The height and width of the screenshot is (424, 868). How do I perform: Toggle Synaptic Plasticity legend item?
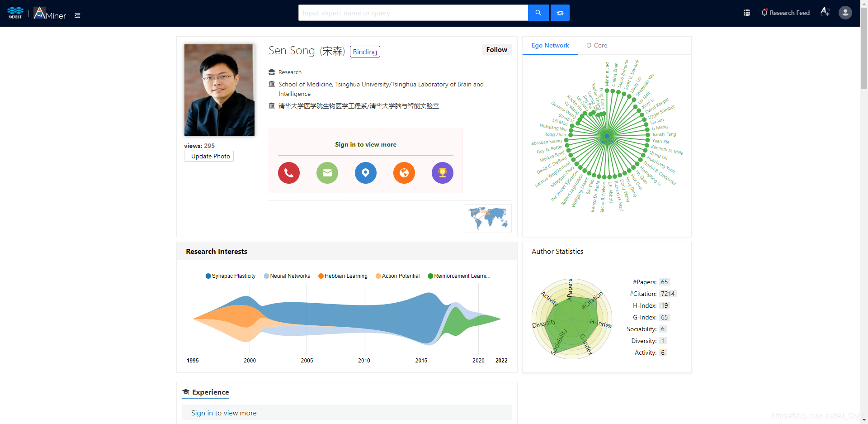pyautogui.click(x=231, y=276)
